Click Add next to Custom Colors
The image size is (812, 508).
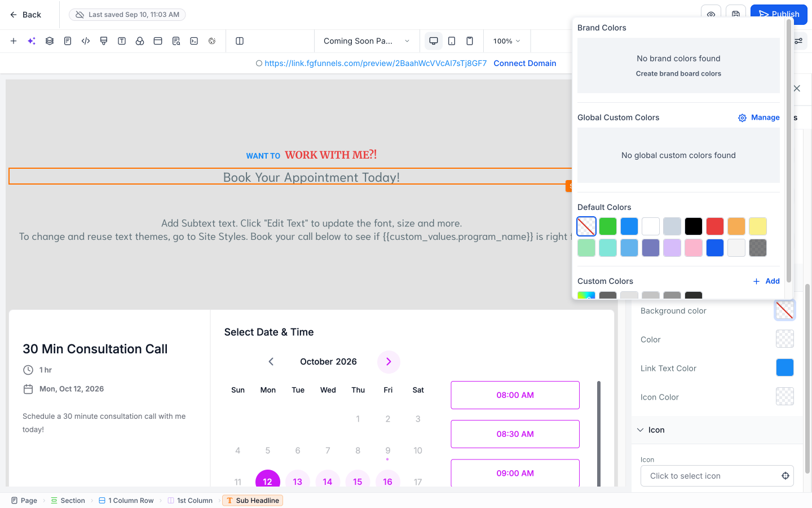click(x=766, y=281)
